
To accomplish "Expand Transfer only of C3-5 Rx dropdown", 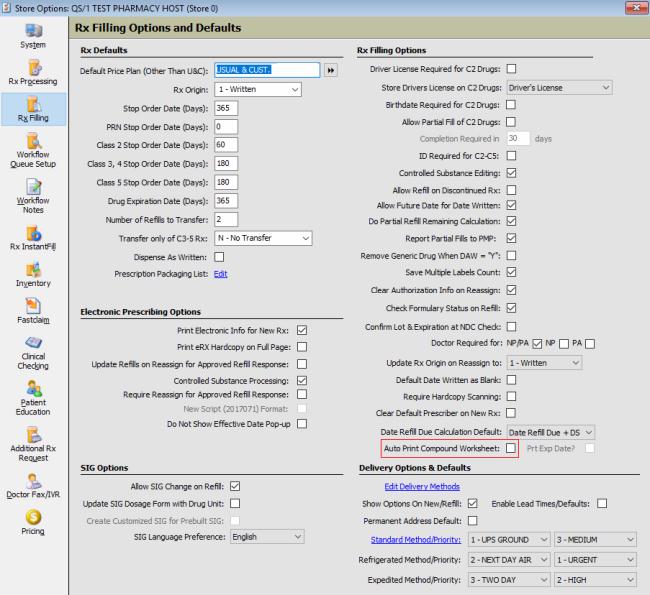I will [263, 238].
